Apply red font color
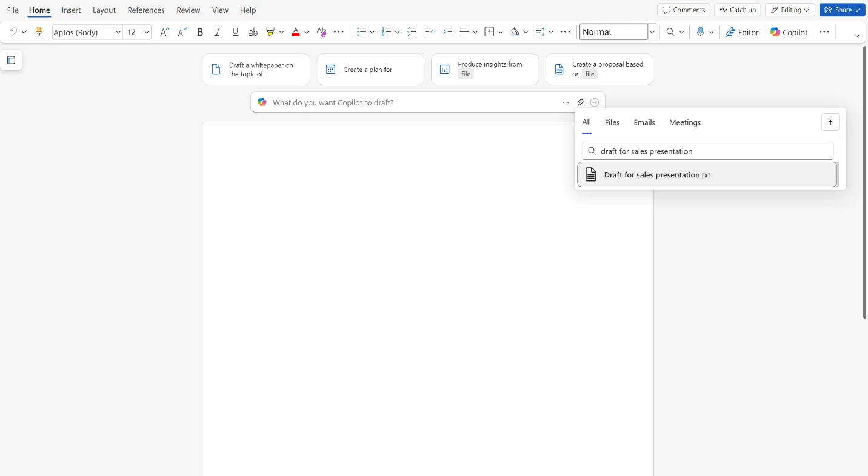Screen dimensions: 868x476 click(x=296, y=32)
